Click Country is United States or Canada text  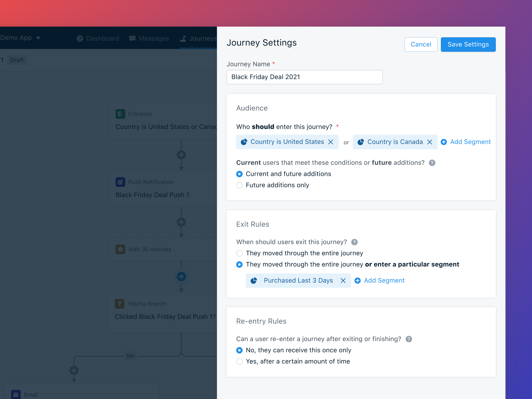[x=166, y=127]
